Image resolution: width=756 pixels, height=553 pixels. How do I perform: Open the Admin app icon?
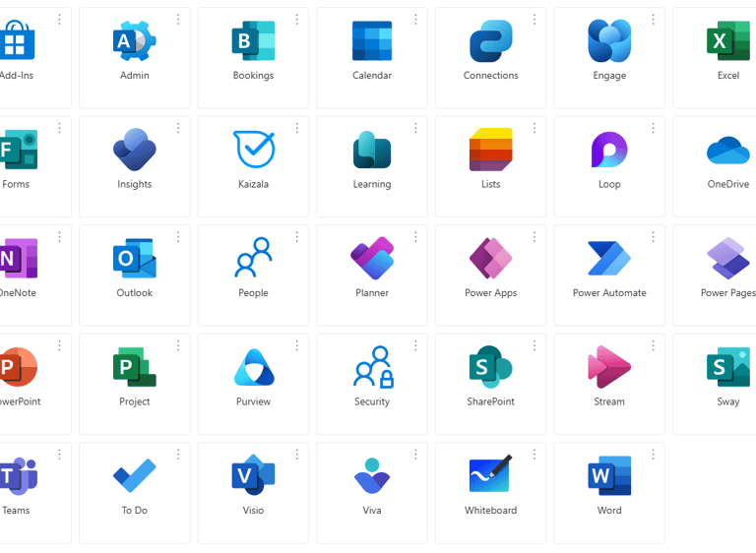[135, 41]
